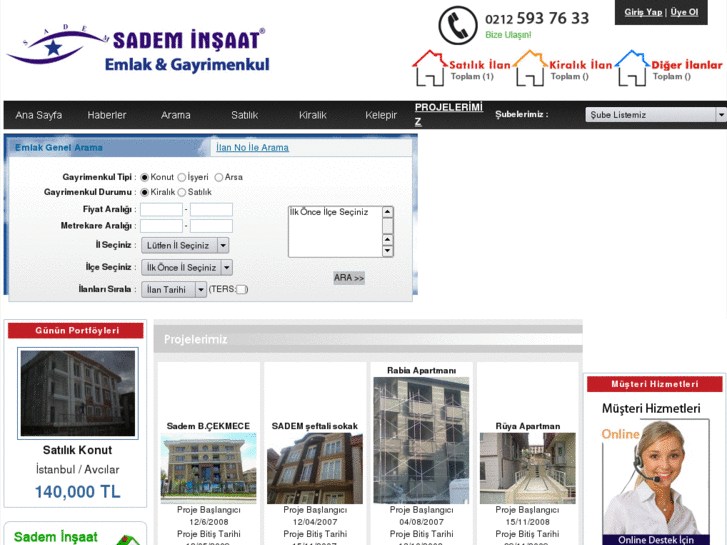Image resolution: width=727 pixels, height=545 pixels.
Task: Click inside the İlçe Seçiniz district list box
Action: click(x=335, y=231)
